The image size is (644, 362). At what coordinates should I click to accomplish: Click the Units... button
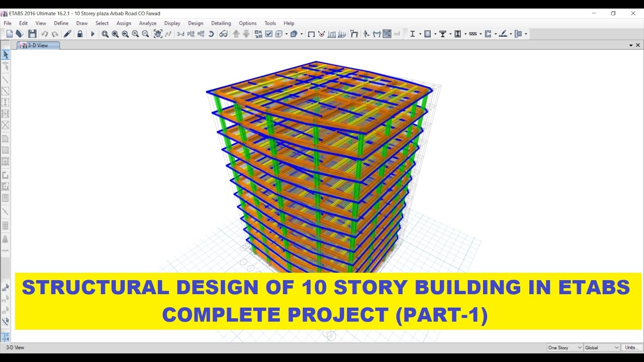click(631, 347)
